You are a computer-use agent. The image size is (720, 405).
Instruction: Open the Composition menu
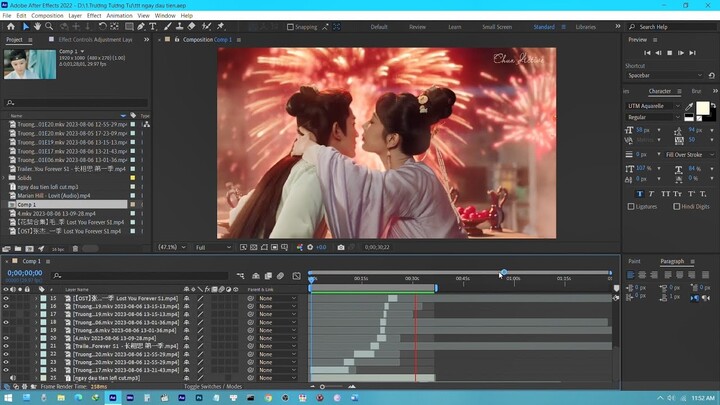tap(47, 16)
